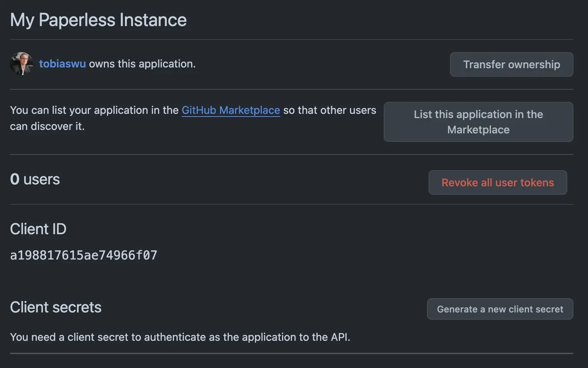The image size is (588, 368).
Task: Click Generate a new client secret
Action: point(500,309)
